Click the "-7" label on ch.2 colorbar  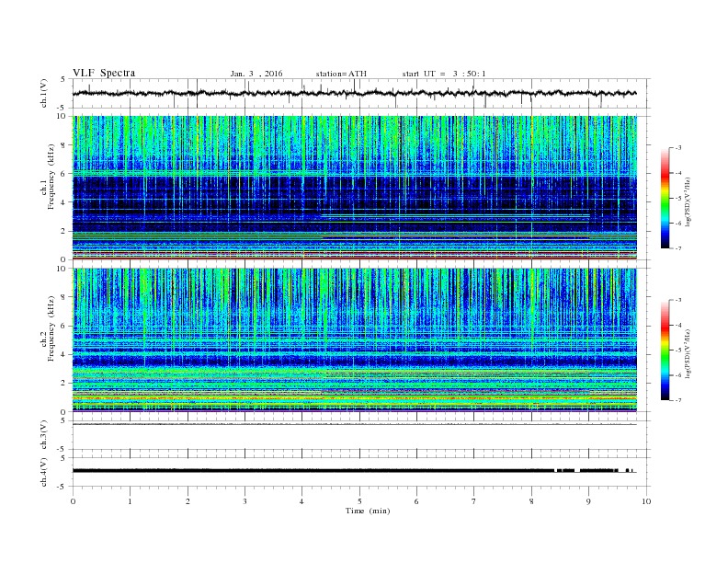pos(678,400)
